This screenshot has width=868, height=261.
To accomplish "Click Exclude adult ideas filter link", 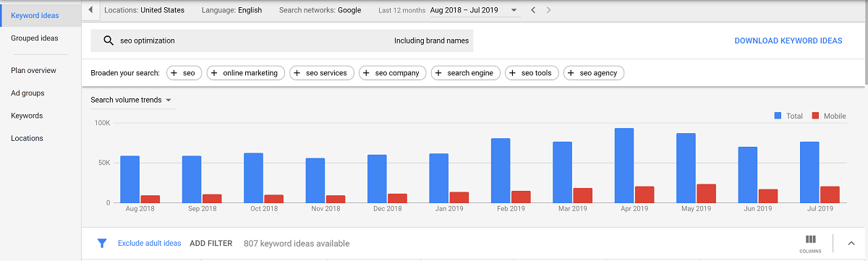I will tap(150, 243).
